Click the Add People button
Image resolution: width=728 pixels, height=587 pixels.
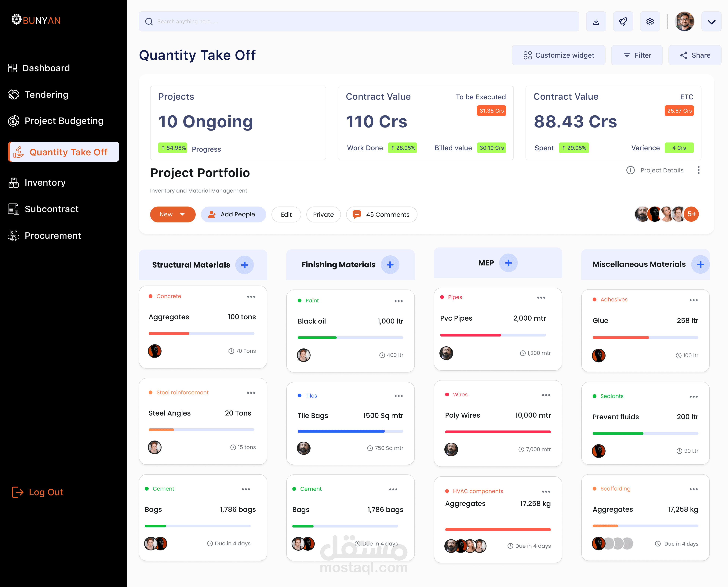click(233, 214)
